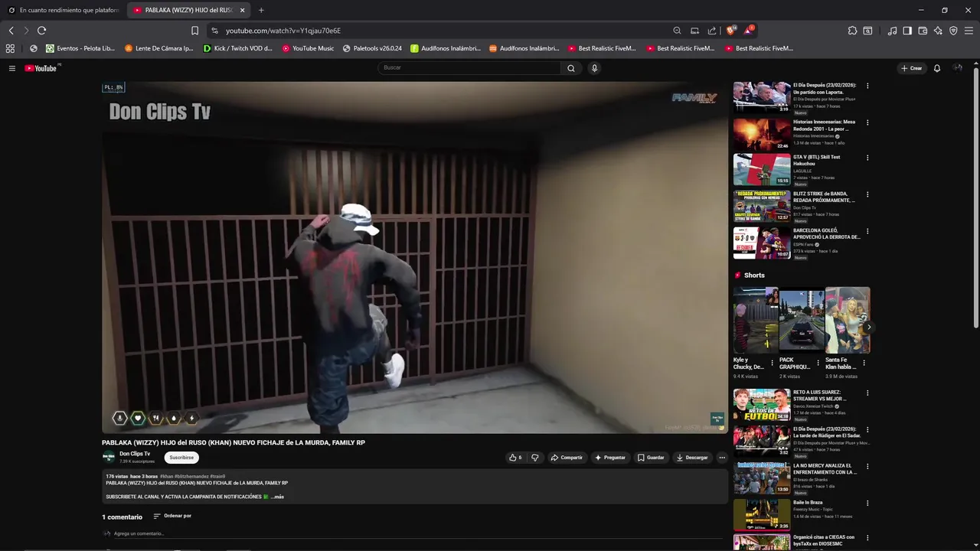The width and height of the screenshot is (980, 551).
Task: Like the video with thumbs up
Action: click(x=514, y=458)
